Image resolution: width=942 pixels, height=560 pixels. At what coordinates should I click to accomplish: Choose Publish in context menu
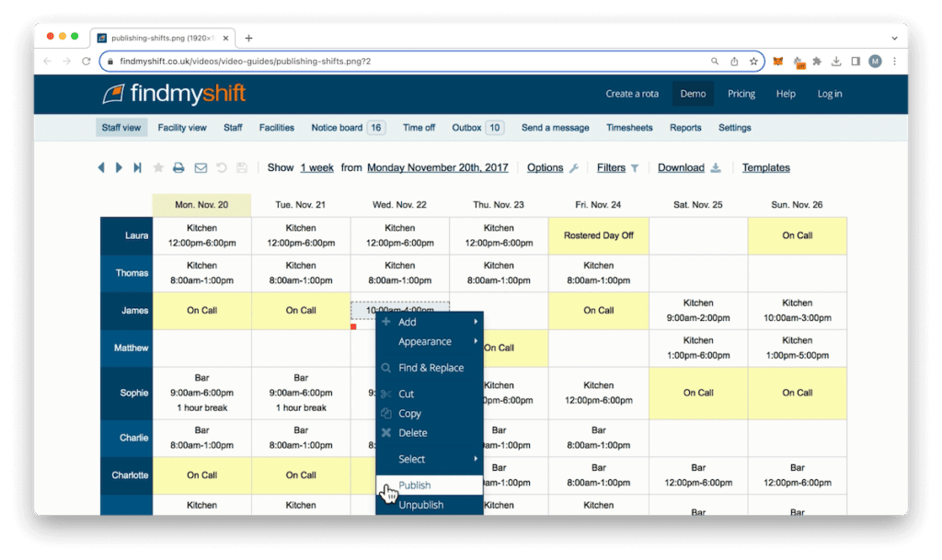430,485
